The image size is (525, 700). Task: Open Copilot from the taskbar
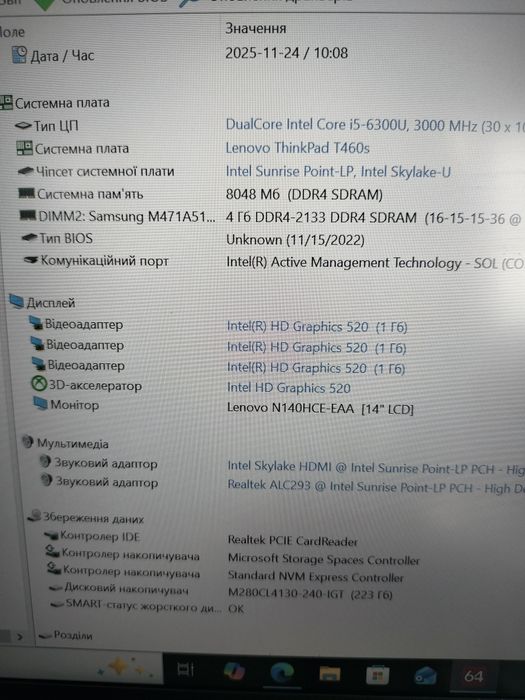coord(234,671)
